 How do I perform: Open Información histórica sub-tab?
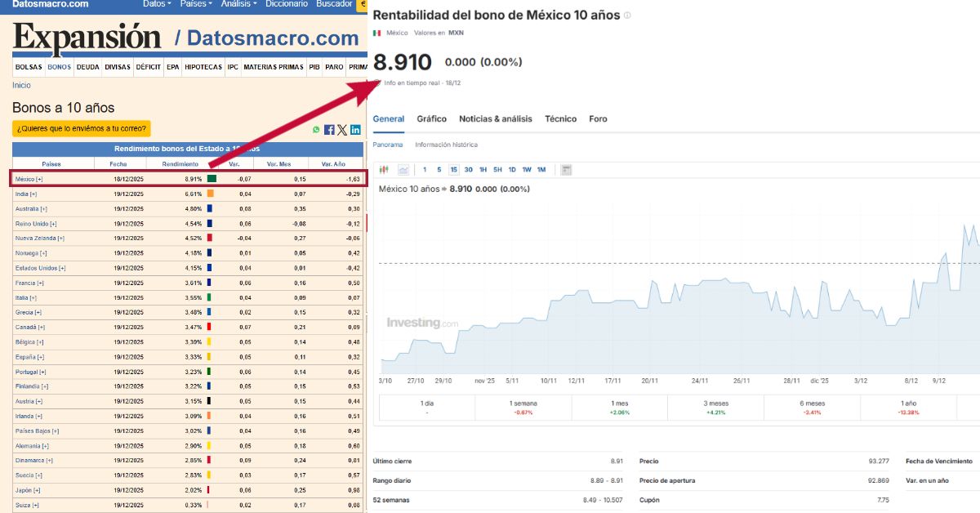coord(446,145)
